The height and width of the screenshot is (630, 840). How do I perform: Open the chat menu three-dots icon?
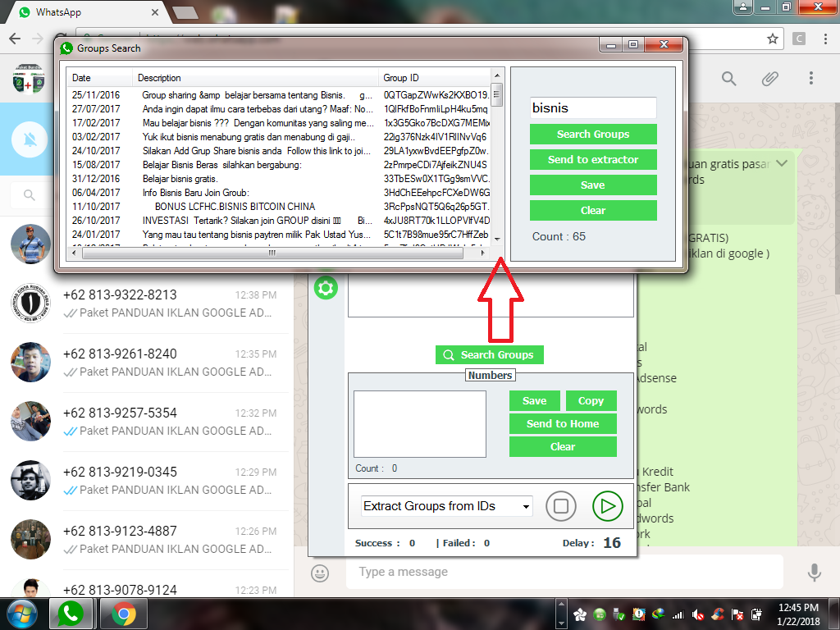[811, 78]
